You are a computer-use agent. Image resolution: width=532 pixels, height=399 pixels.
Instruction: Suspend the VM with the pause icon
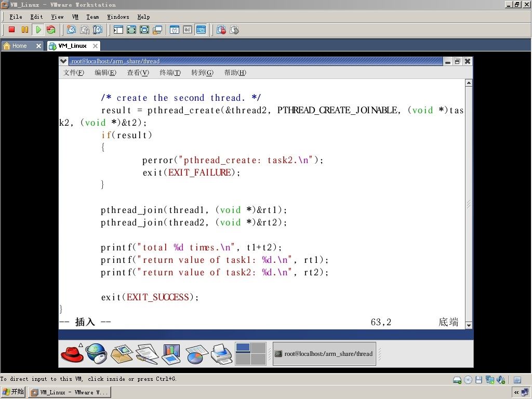click(25, 30)
